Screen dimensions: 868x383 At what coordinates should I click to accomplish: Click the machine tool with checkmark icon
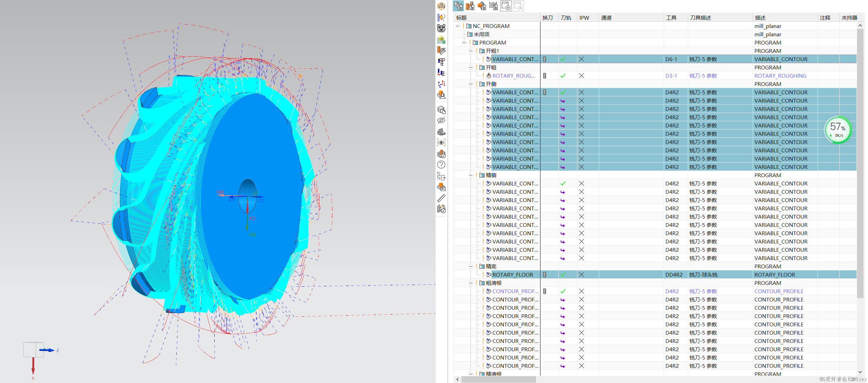441,209
